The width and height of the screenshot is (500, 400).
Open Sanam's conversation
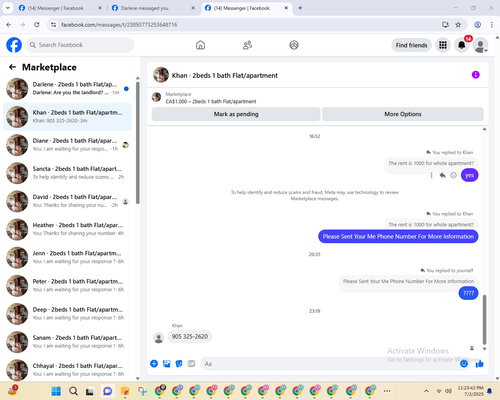tap(67, 342)
